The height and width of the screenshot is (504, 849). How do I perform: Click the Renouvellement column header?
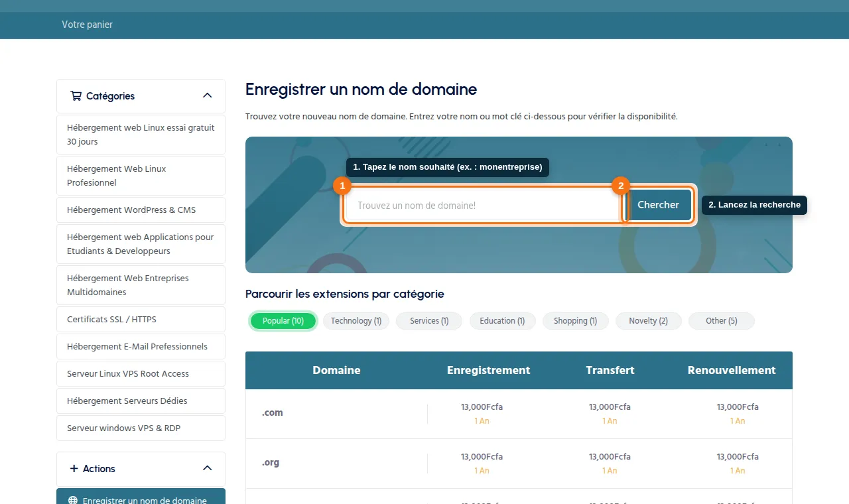732,370
